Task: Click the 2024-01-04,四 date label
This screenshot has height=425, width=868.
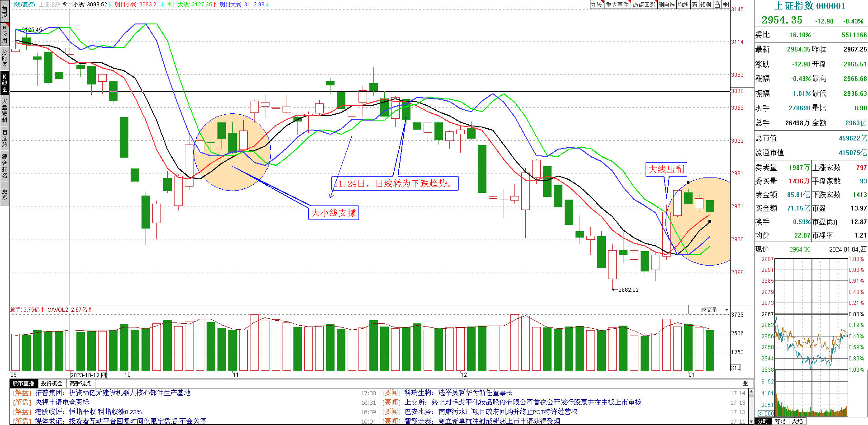Action: click(848, 249)
